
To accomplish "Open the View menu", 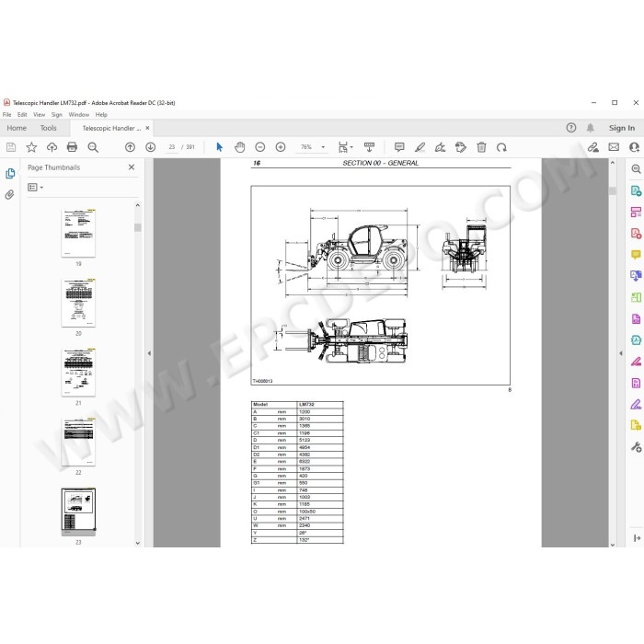I will (x=39, y=115).
